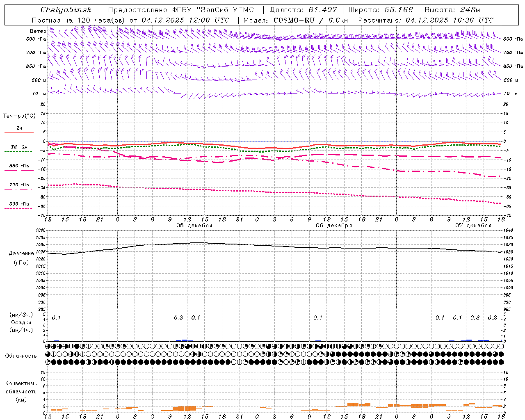525x420 pixels.
Task: Select the 850 гПа temperature legend entry
Action: point(19,166)
